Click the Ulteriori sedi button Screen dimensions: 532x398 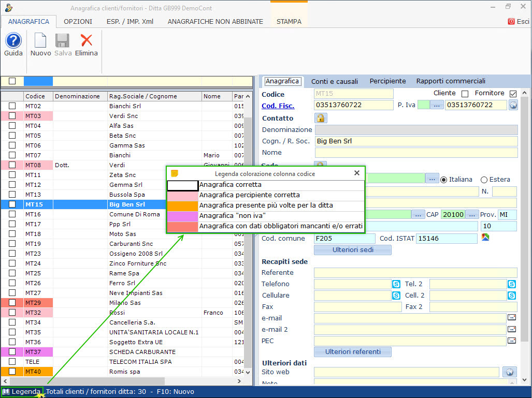pos(352,250)
